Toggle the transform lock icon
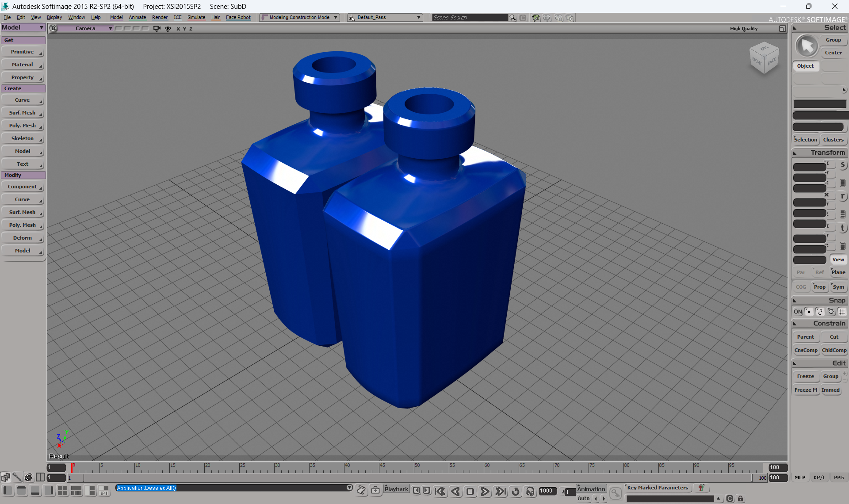Screen dimensions: 849x504 click(740, 499)
